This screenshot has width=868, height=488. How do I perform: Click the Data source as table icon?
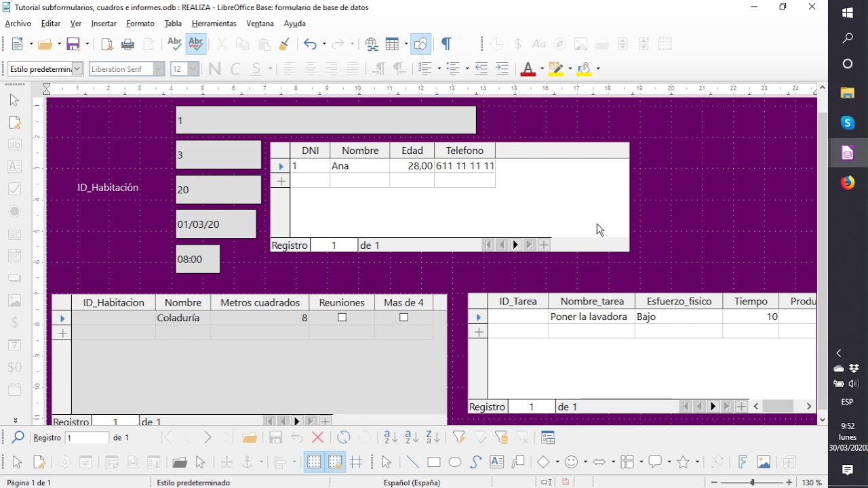point(549,438)
